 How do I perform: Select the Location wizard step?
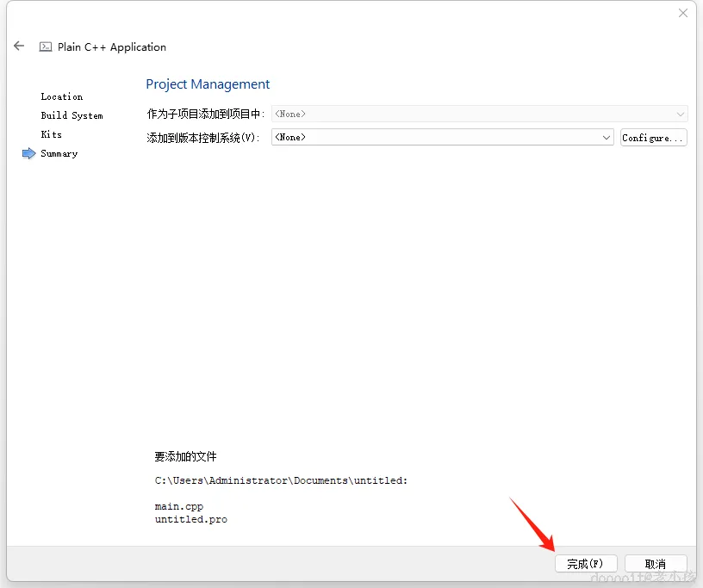click(62, 96)
